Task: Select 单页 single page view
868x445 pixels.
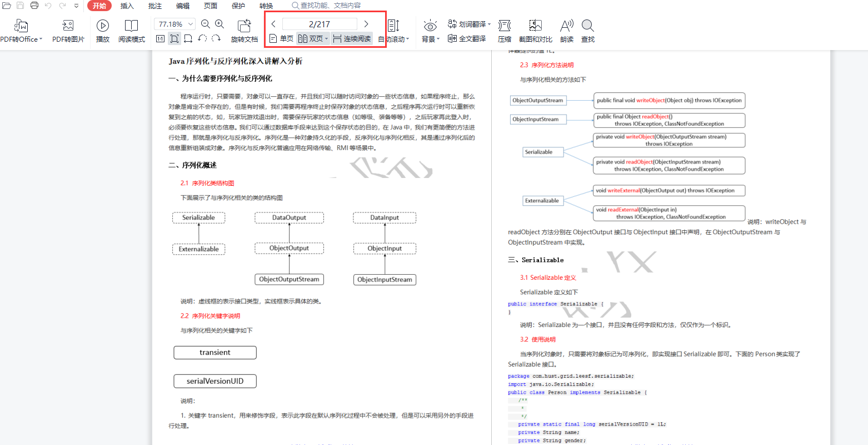Action: tap(281, 38)
